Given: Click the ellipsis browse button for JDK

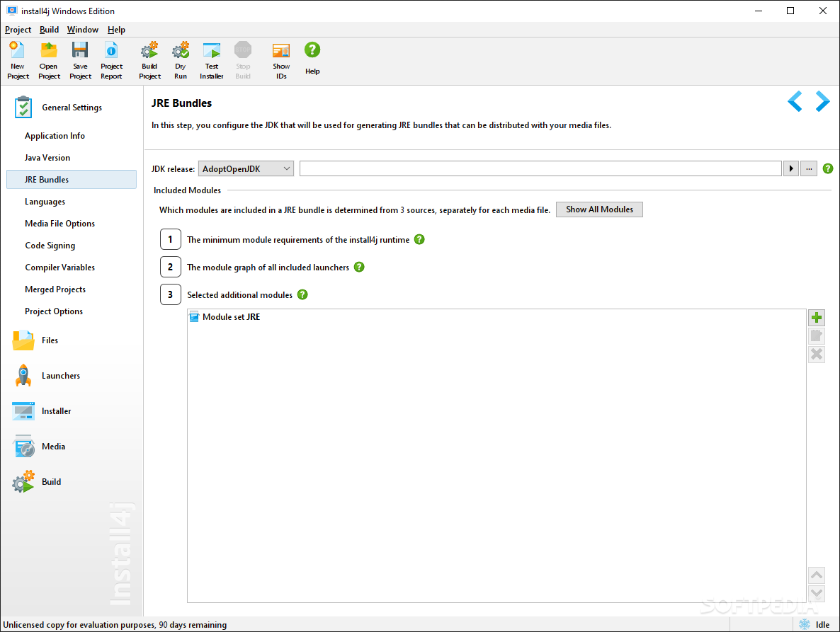Looking at the screenshot, I should [809, 168].
